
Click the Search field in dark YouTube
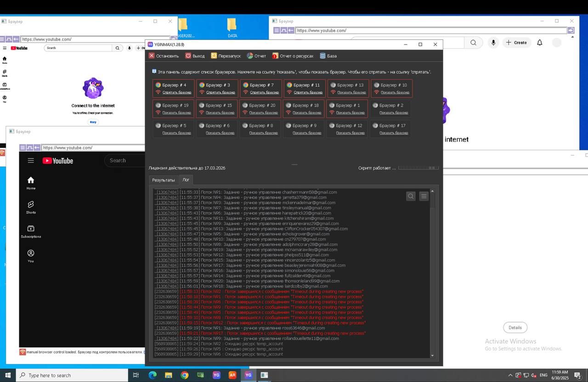(125, 160)
